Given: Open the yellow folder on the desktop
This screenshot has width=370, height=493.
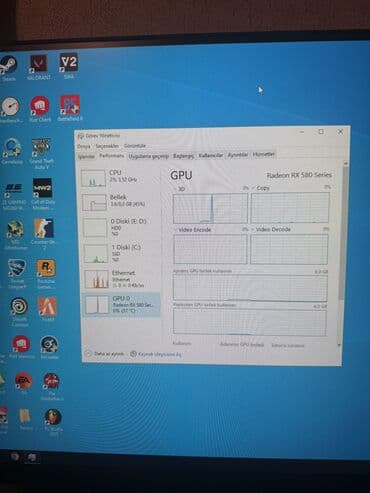Looking at the screenshot, I should [25, 419].
